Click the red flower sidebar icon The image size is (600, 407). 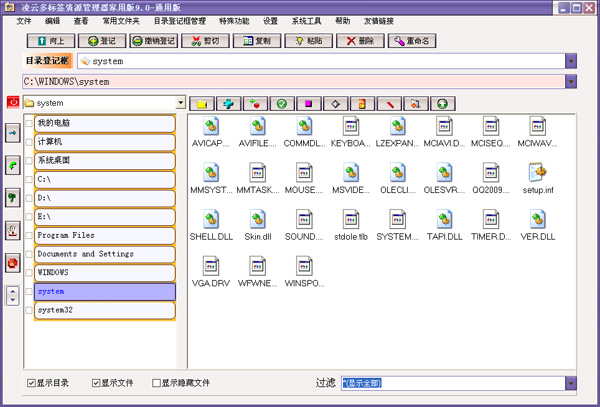click(x=13, y=263)
